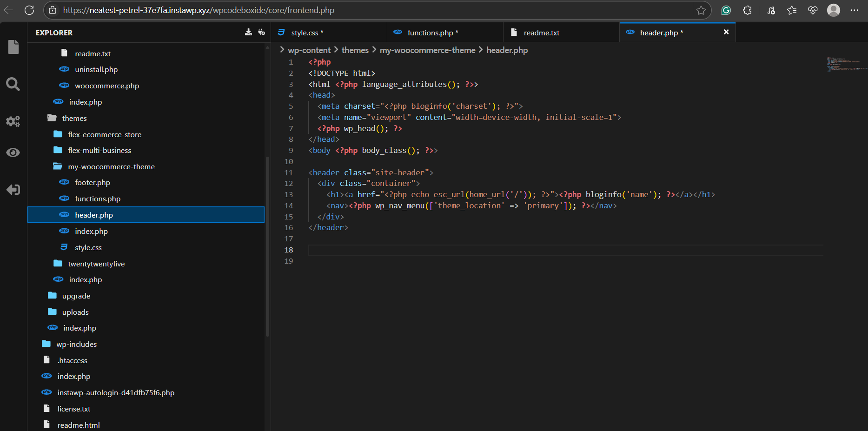
Task: Reload the browser page
Action: [29, 10]
